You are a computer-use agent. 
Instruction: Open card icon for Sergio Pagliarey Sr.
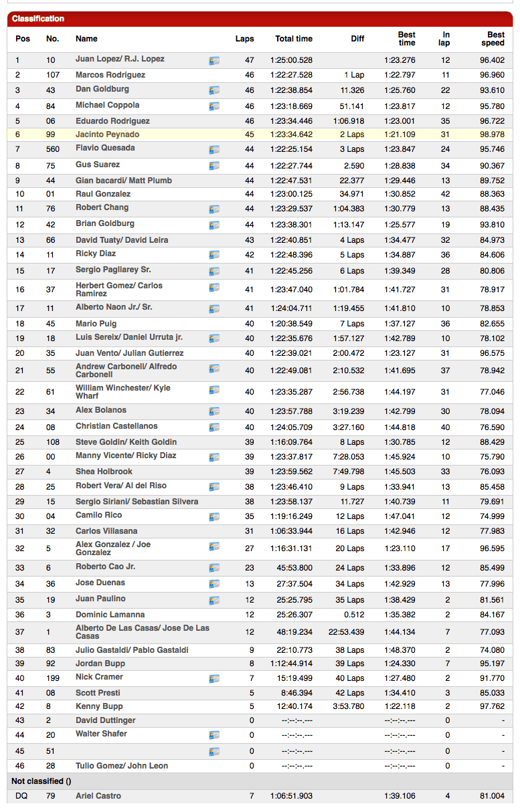click(x=214, y=272)
